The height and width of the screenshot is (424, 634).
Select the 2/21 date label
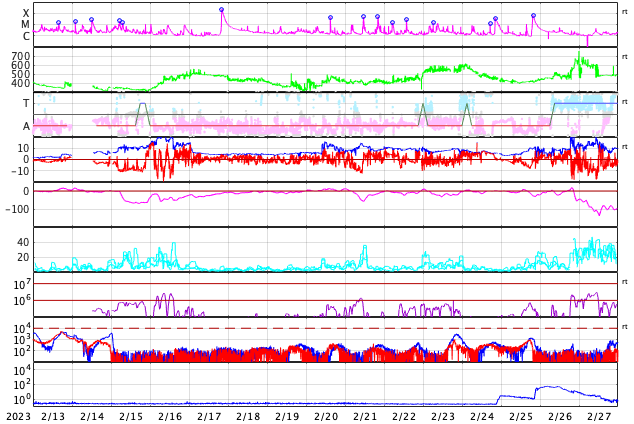365,417
